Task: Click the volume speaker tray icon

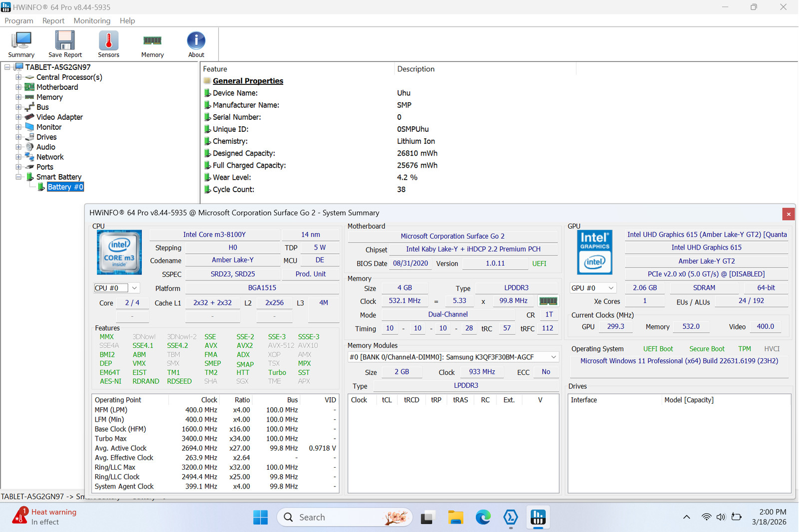Action: pyautogui.click(x=721, y=517)
